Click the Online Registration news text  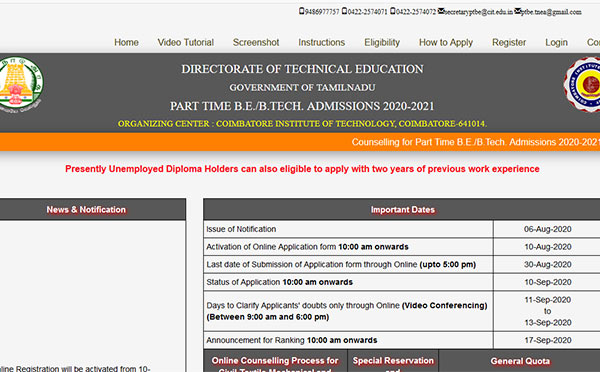tap(75, 369)
